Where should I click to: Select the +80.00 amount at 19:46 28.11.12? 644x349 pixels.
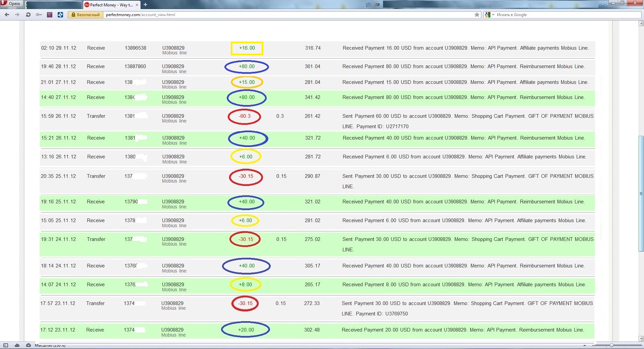tap(247, 66)
